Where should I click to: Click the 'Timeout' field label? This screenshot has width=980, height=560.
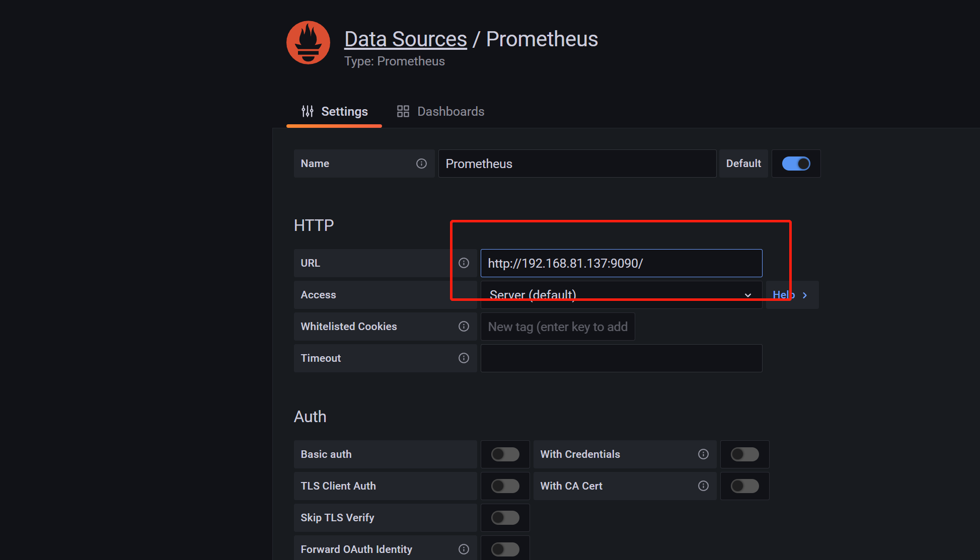point(321,358)
